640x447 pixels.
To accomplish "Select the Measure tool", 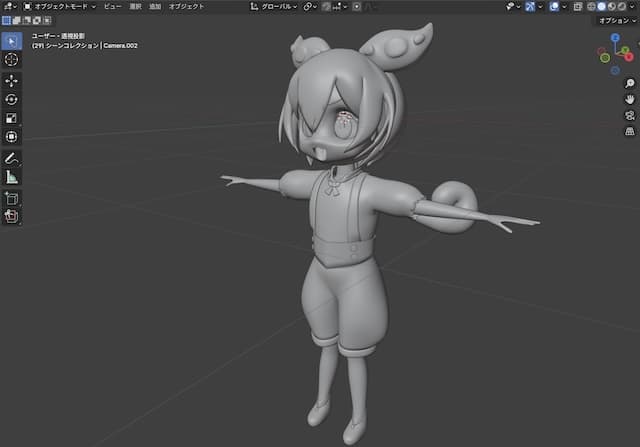I will point(12,177).
